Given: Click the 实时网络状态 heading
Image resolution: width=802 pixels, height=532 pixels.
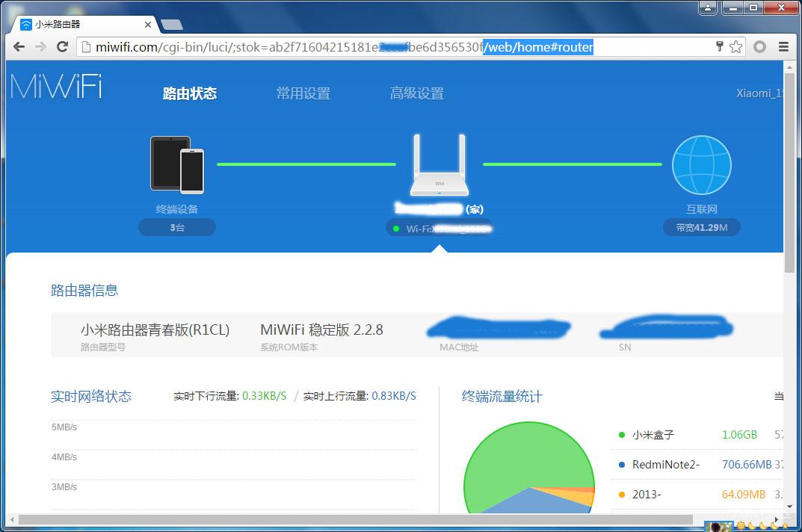Looking at the screenshot, I should coord(91,397).
